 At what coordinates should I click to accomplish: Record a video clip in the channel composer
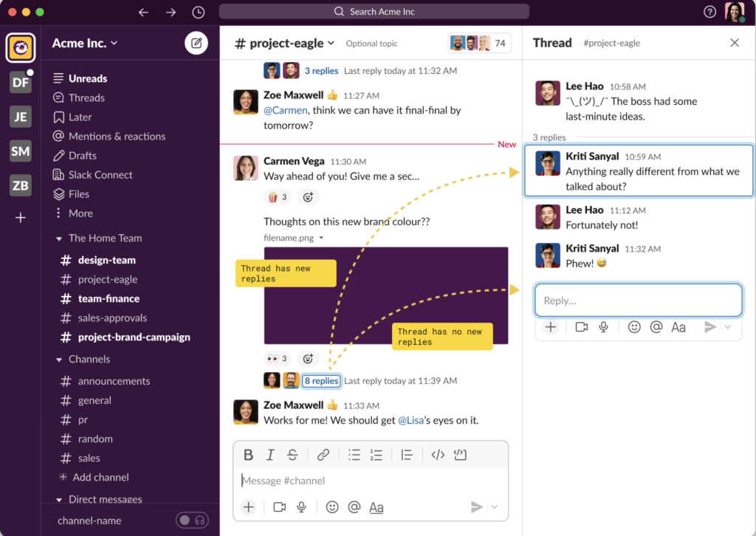[x=280, y=507]
